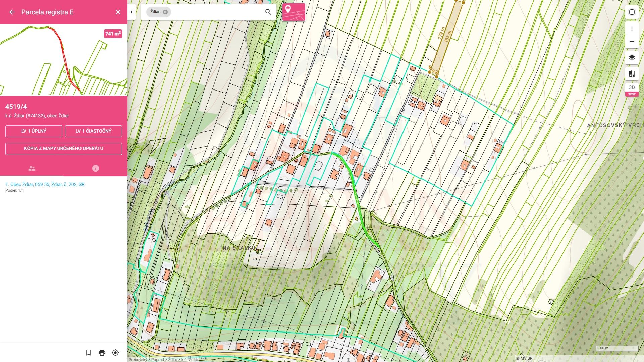Switch to the parcel info tab
Screen dimensions: 644x362
96,168
